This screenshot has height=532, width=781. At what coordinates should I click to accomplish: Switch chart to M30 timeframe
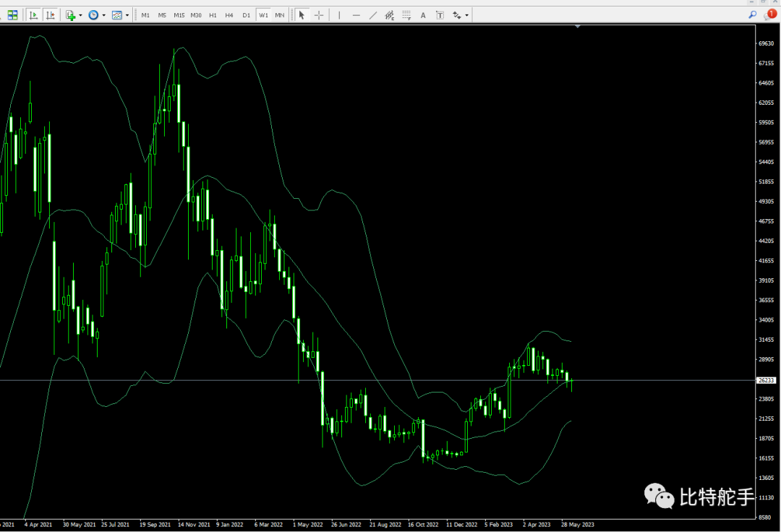pyautogui.click(x=196, y=15)
